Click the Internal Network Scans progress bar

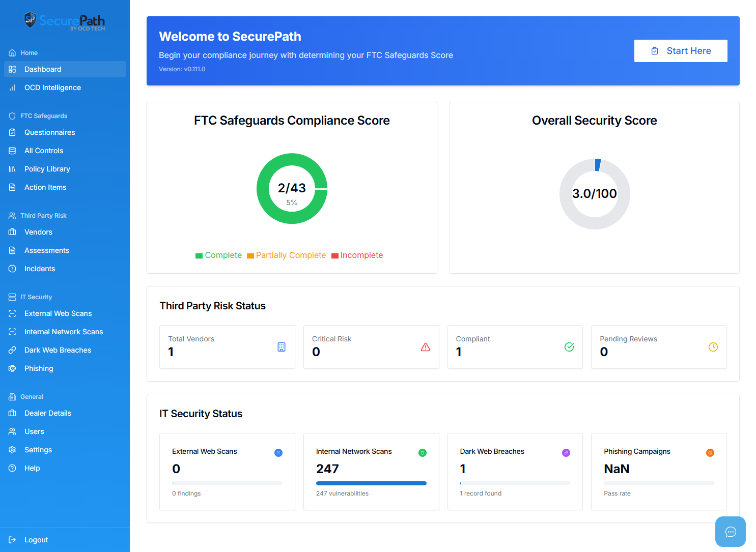click(x=371, y=483)
